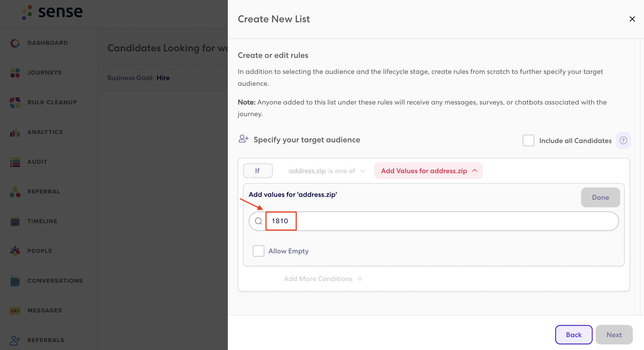644x350 pixels.
Task: Click the If condition box
Action: coord(258,171)
